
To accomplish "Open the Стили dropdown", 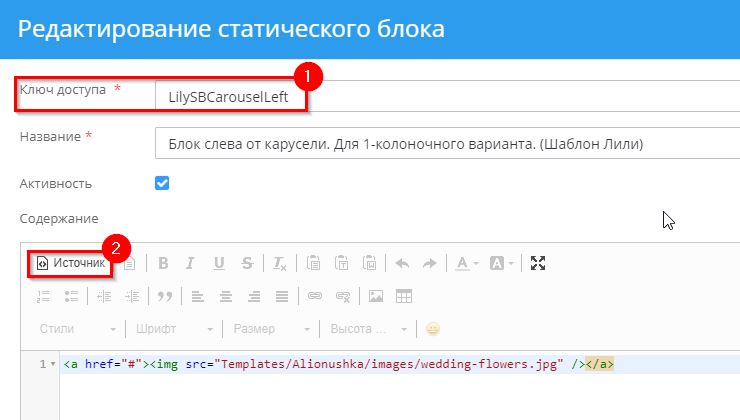I will click(74, 329).
